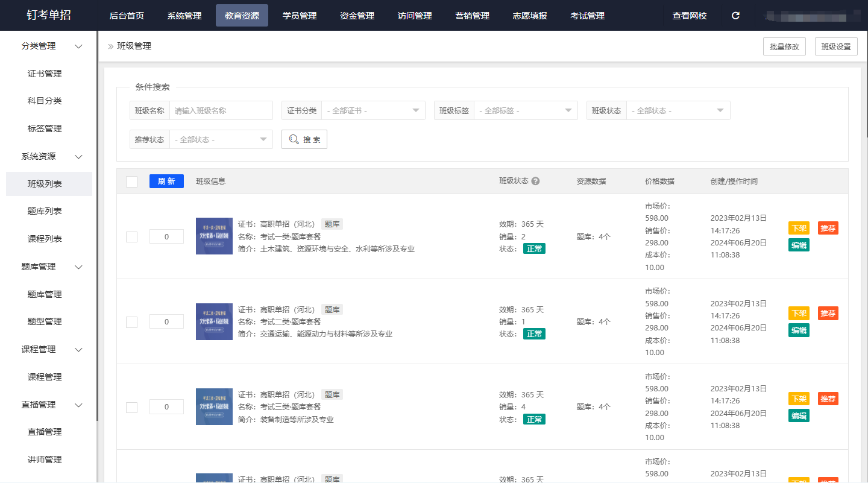
Task: Click the blue 刷新 button
Action: coord(166,181)
